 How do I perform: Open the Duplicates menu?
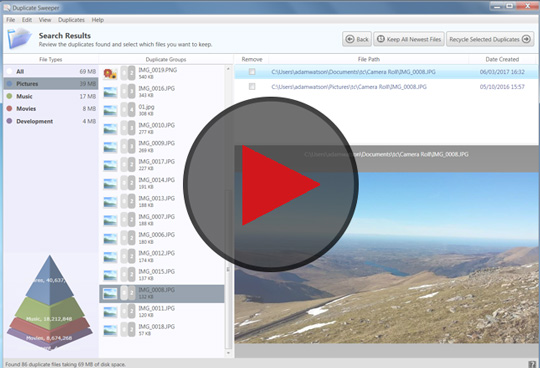(71, 20)
